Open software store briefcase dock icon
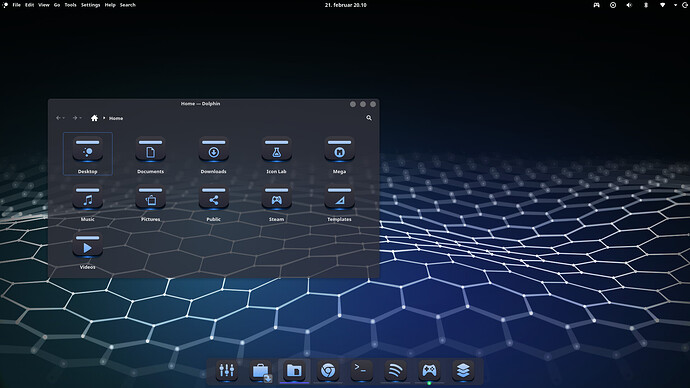The height and width of the screenshot is (388, 690). click(261, 371)
